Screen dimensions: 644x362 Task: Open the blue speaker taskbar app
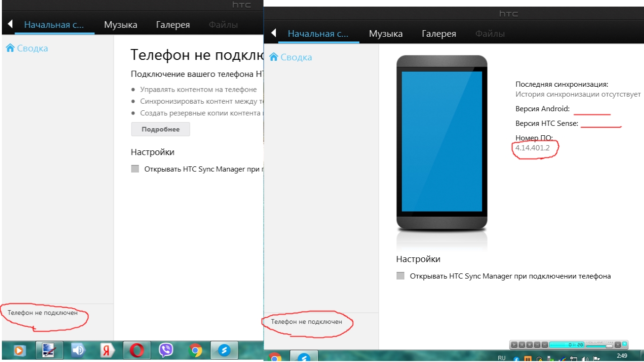(78, 350)
